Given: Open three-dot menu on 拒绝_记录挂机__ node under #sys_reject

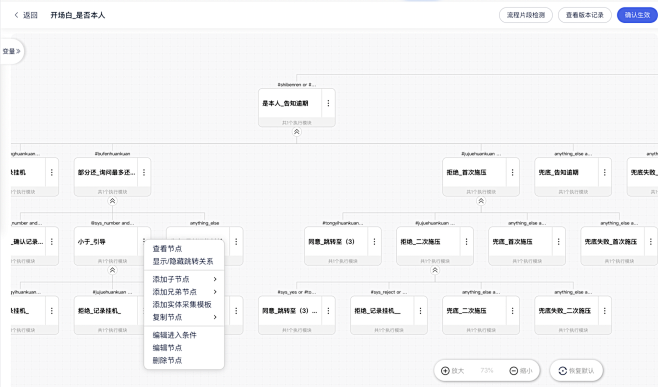Looking at the screenshot, I should [x=420, y=311].
